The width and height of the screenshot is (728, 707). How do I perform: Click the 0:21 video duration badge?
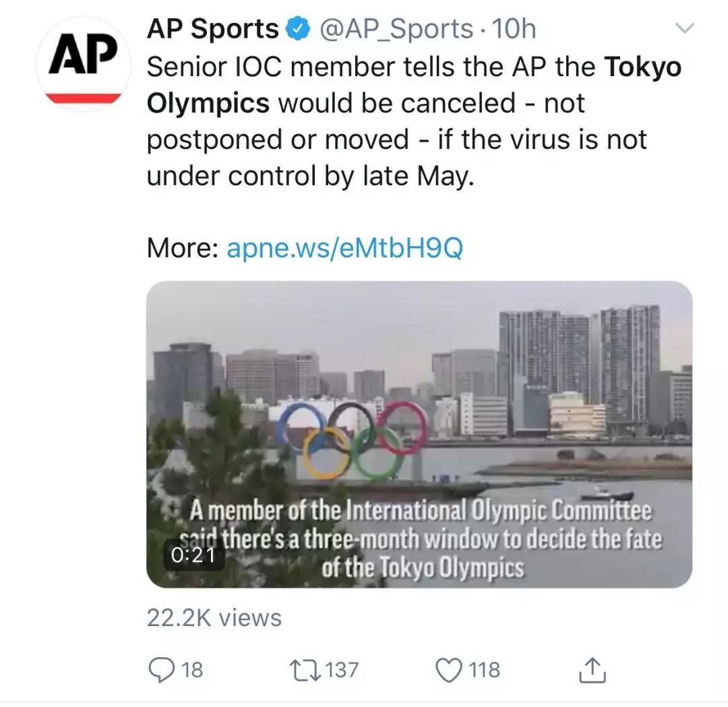coord(193,555)
